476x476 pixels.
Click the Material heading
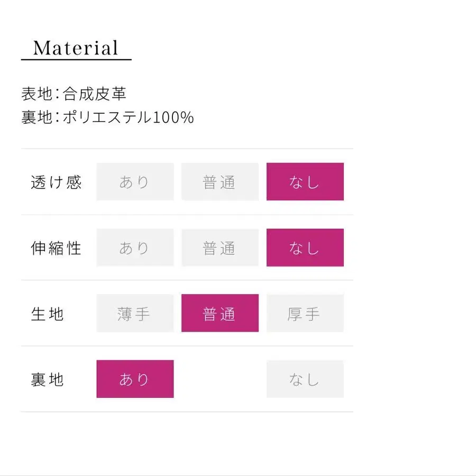[x=76, y=48]
